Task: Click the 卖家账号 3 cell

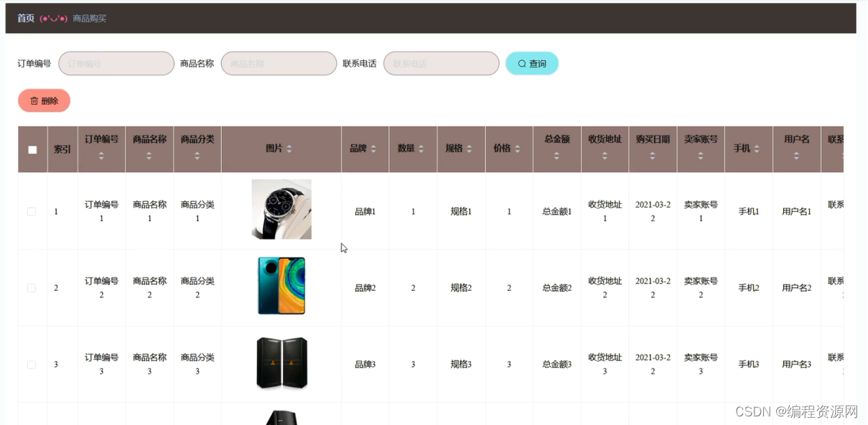Action: (x=701, y=365)
